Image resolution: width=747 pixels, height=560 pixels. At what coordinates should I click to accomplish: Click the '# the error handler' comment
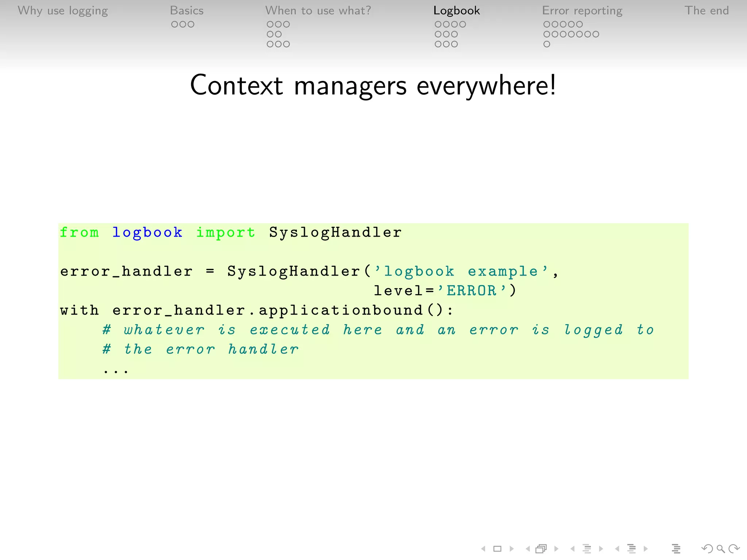(x=201, y=349)
